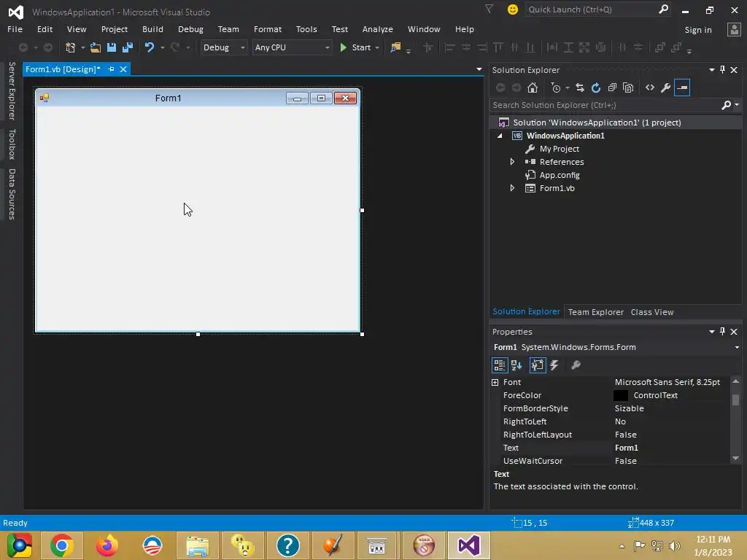Close the Form1.vb [Design] tab
Image resolution: width=747 pixels, height=560 pixels.
coord(123,69)
